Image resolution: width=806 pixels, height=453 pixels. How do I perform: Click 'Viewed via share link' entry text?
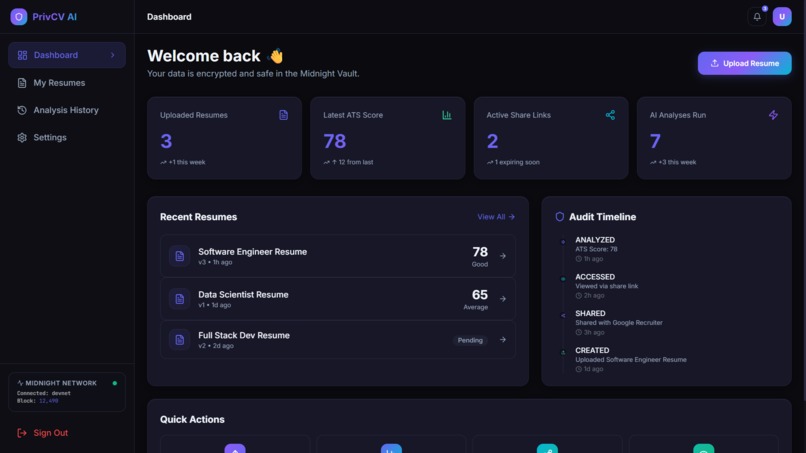tap(607, 286)
